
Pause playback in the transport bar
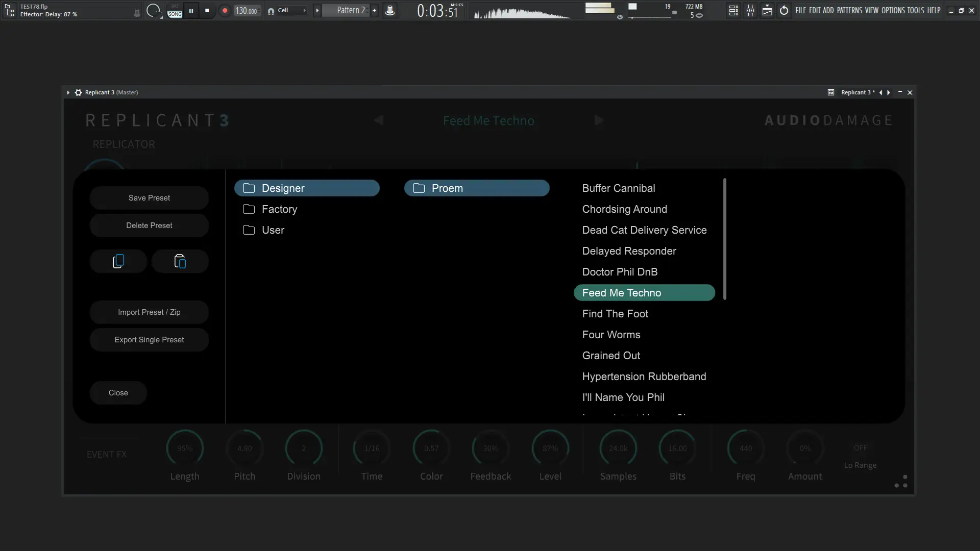click(x=191, y=10)
